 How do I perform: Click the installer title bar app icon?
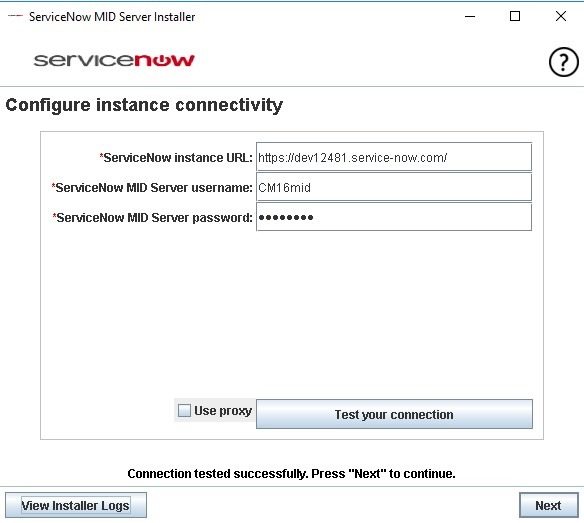tap(15, 16)
